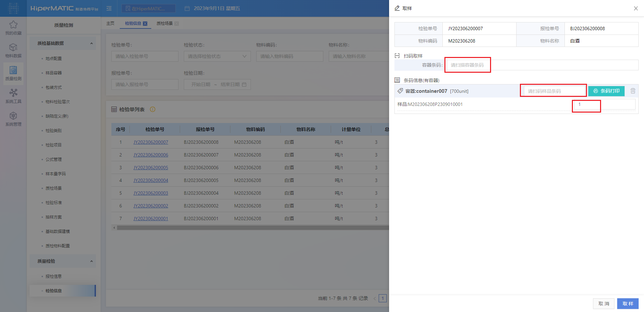Screen dimensions: 644x312
Task: Click the 扫码取样 scan icon
Action: [397, 56]
